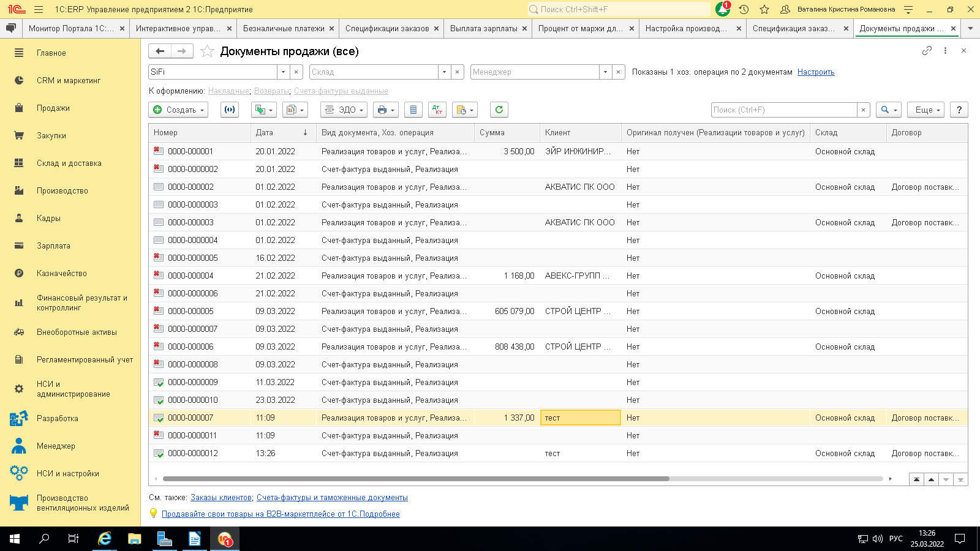980x551 pixels.
Task: Expand the ЭДО dropdown
Action: click(x=344, y=110)
